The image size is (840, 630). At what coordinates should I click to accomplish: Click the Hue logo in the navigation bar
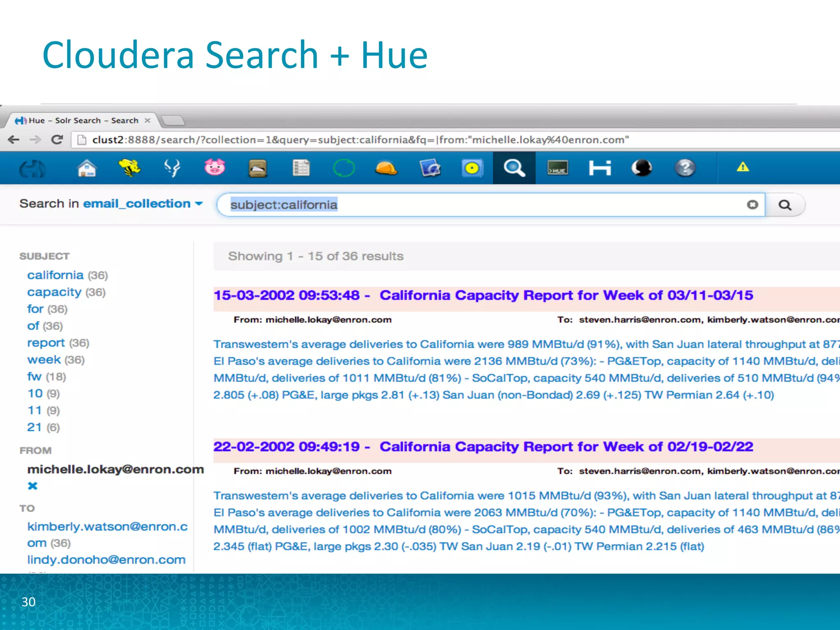click(x=32, y=169)
